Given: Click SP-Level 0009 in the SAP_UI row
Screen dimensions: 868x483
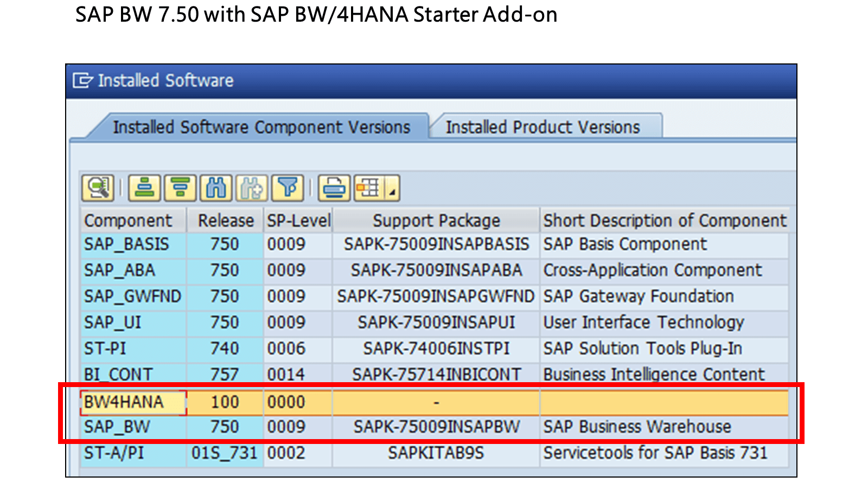Looking at the screenshot, I should pyautogui.click(x=298, y=323).
